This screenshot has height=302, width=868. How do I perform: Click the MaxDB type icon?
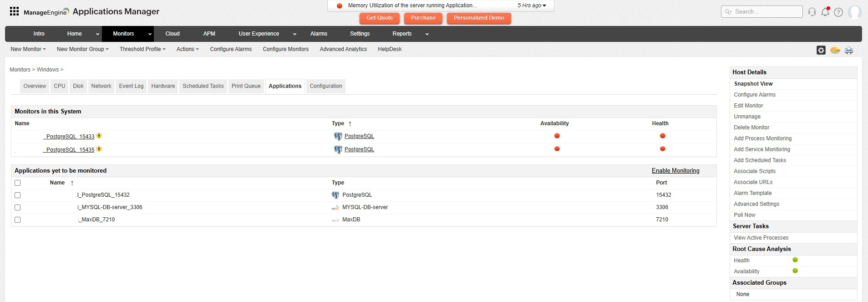tap(335, 220)
